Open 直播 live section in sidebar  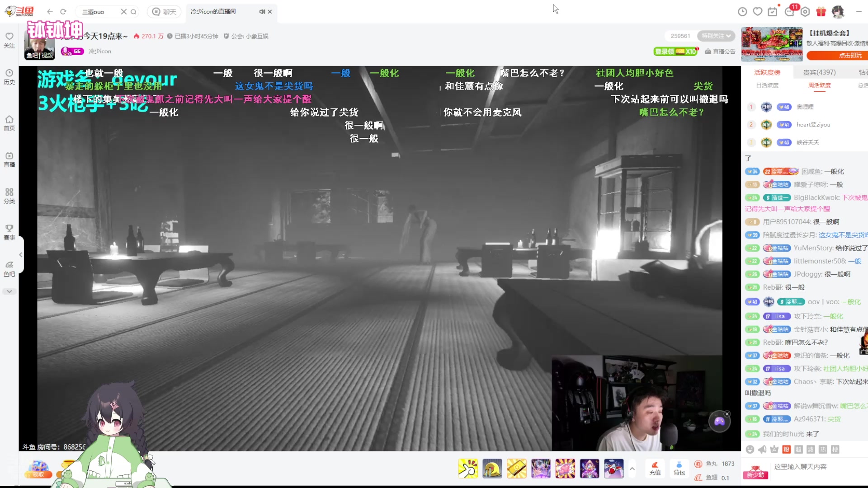(9, 160)
